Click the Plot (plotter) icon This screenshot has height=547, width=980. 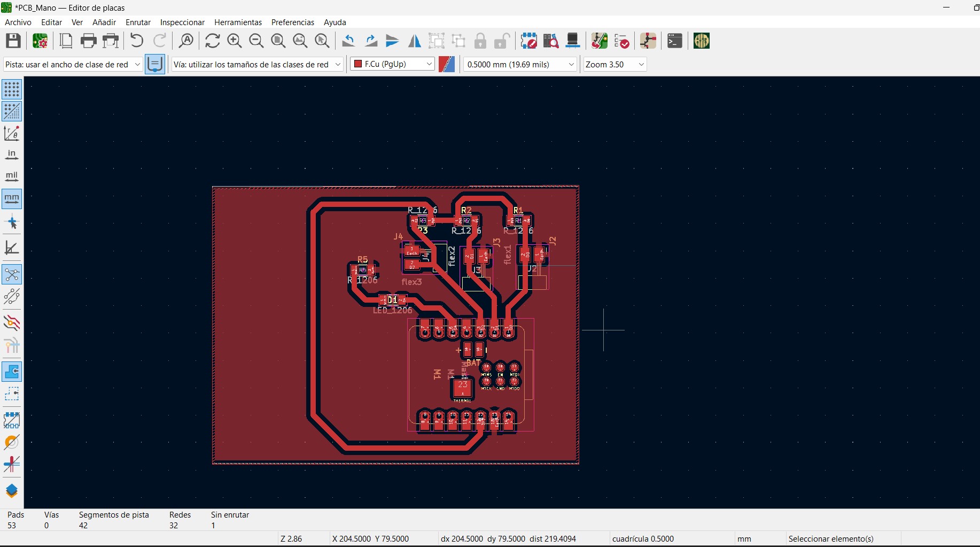[x=111, y=41]
